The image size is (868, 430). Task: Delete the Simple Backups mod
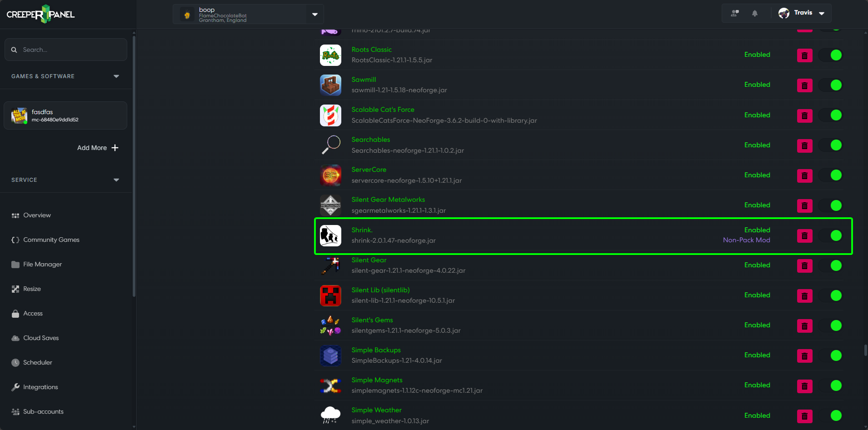804,355
